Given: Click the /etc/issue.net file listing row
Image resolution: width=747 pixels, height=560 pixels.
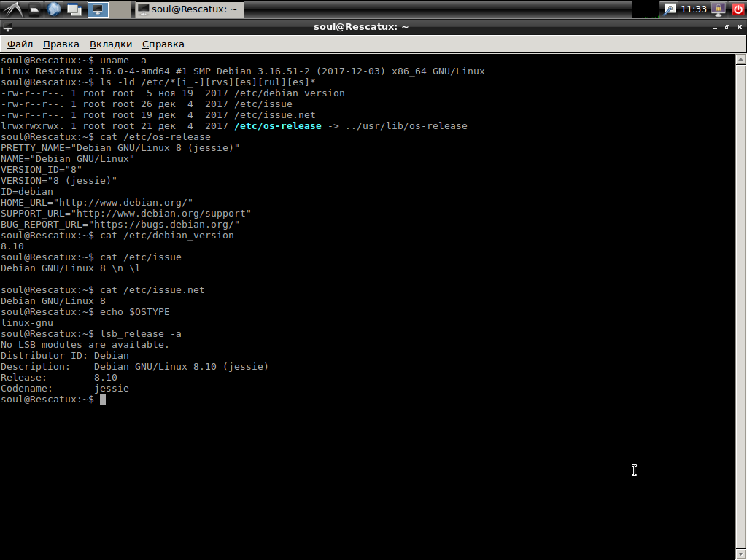Looking at the screenshot, I should [x=158, y=115].
